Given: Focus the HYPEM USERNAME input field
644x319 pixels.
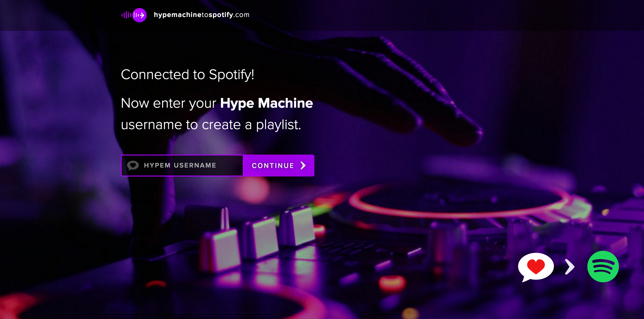Looking at the screenshot, I should [x=182, y=165].
